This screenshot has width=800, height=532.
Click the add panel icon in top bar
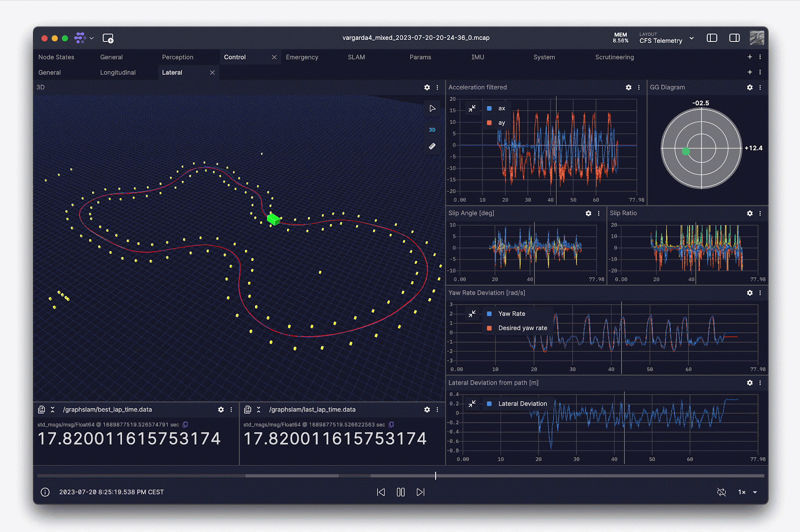point(108,38)
